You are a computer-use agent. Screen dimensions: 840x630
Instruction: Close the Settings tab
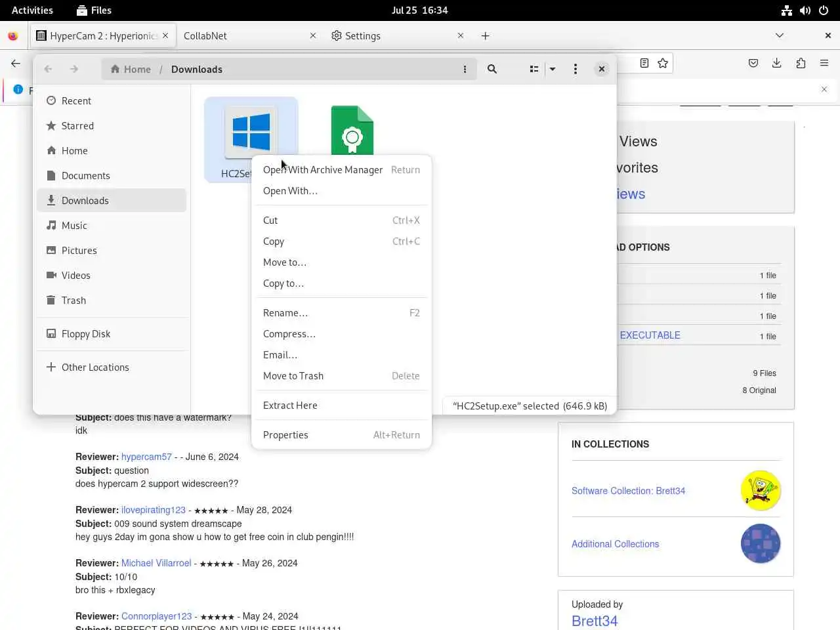point(461,35)
